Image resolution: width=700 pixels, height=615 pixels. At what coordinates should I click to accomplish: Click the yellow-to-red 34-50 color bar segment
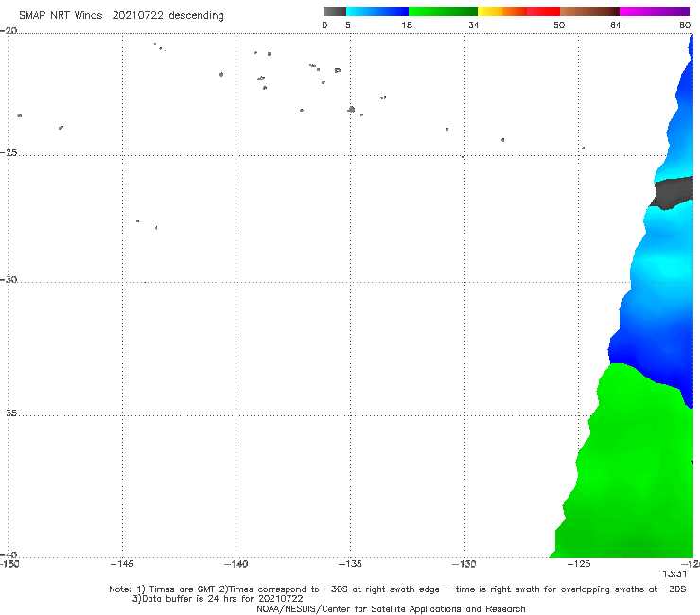pyautogui.click(x=518, y=11)
